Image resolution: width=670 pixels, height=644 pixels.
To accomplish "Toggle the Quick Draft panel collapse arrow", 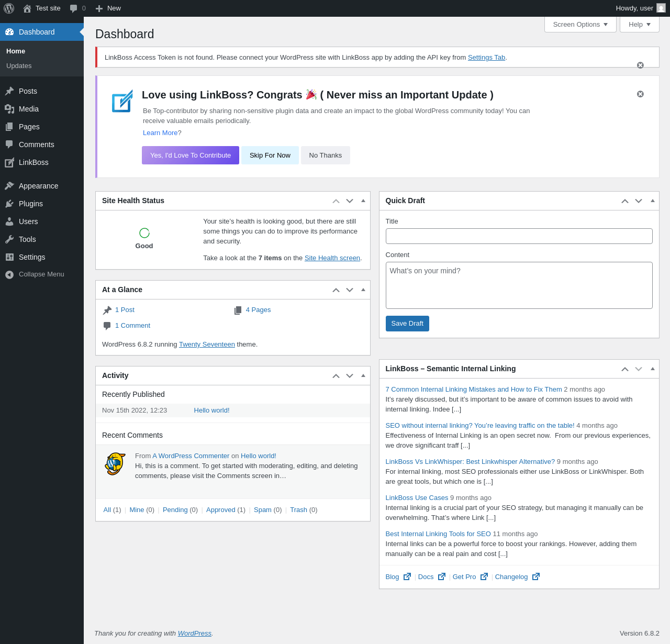I will pos(653,201).
